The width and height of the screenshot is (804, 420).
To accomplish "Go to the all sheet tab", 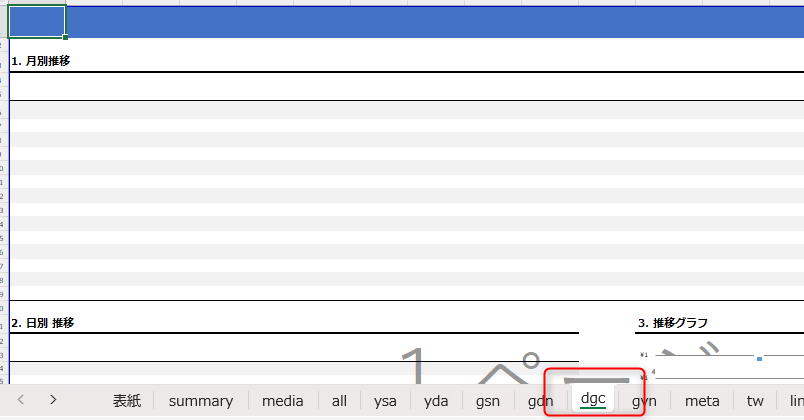I will 339,401.
